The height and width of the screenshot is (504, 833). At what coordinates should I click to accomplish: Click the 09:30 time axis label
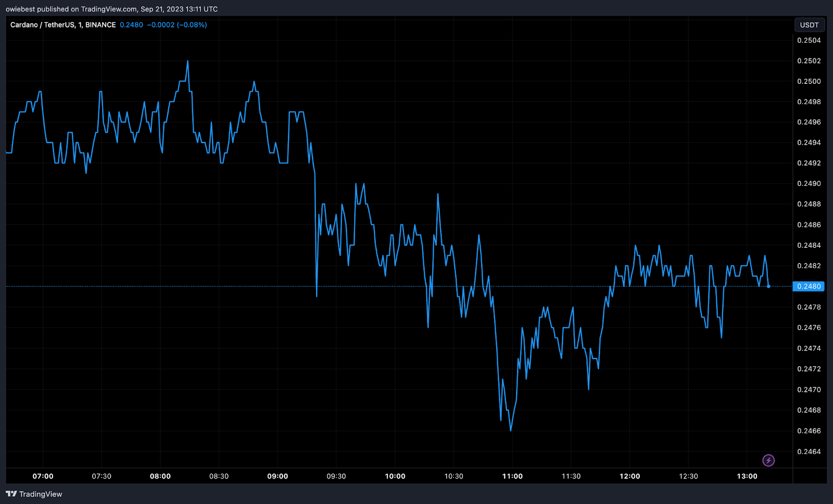point(336,476)
